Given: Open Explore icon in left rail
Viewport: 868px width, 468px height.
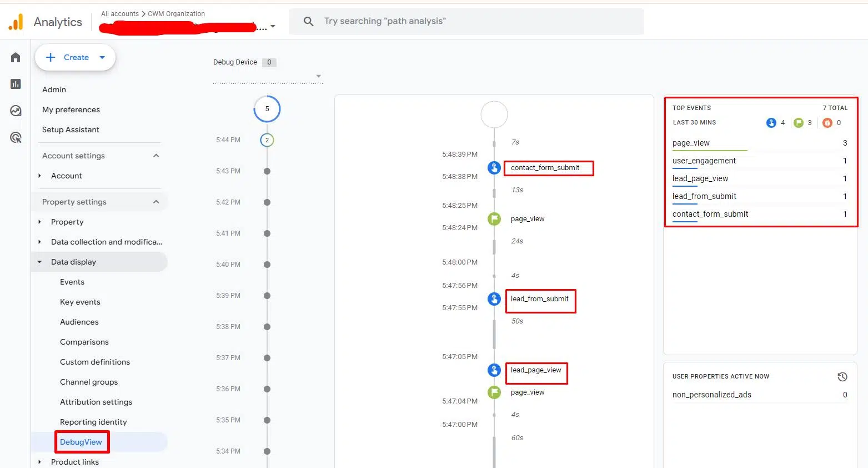Looking at the screenshot, I should pyautogui.click(x=16, y=111).
